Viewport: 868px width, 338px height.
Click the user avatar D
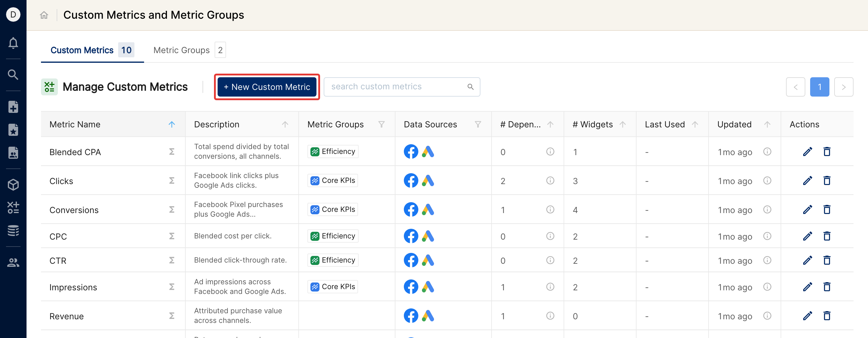click(x=13, y=14)
